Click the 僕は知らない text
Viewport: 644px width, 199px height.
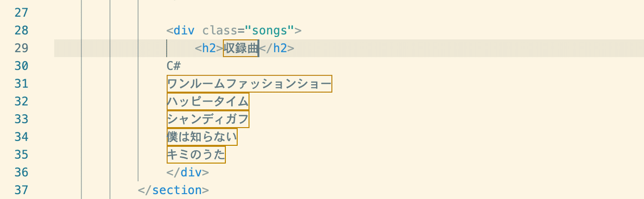point(202,137)
